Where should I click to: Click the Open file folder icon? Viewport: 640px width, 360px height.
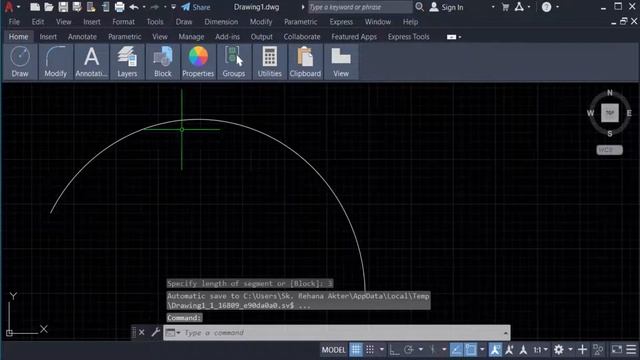click(49, 7)
